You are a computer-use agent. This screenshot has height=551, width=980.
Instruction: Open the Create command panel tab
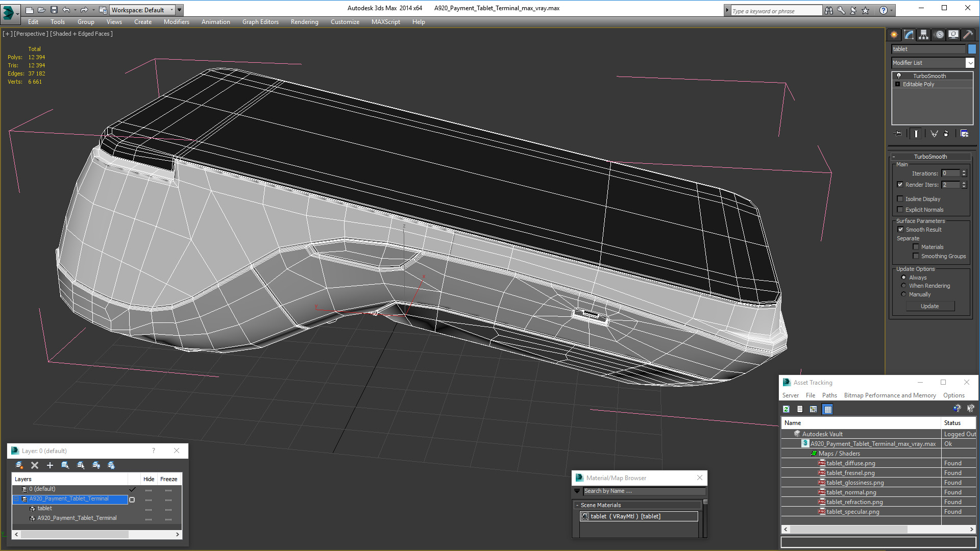894,35
